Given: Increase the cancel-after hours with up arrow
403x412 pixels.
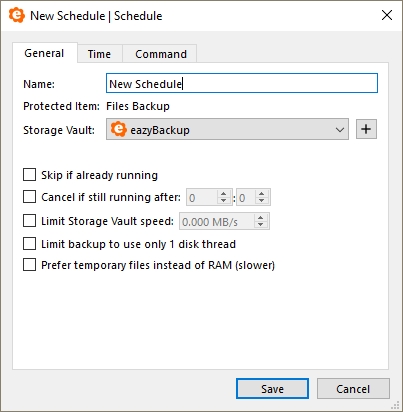Looking at the screenshot, I should coord(223,194).
